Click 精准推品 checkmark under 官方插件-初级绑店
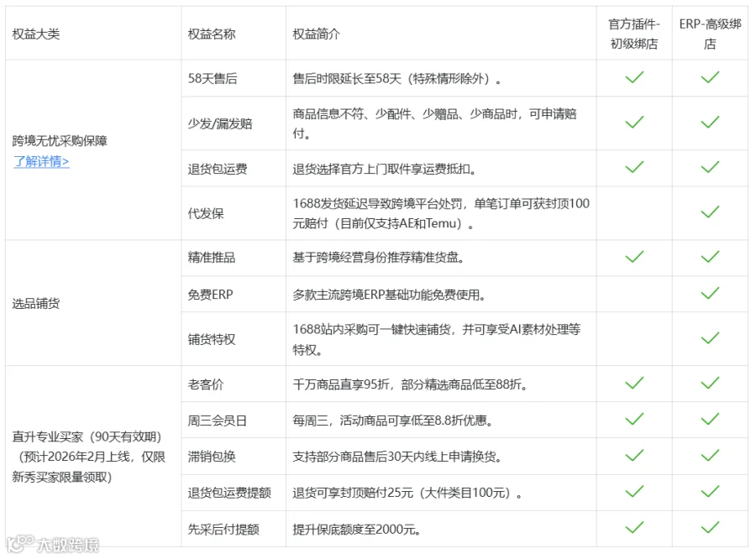This screenshot has height=559, width=756. coord(634,257)
